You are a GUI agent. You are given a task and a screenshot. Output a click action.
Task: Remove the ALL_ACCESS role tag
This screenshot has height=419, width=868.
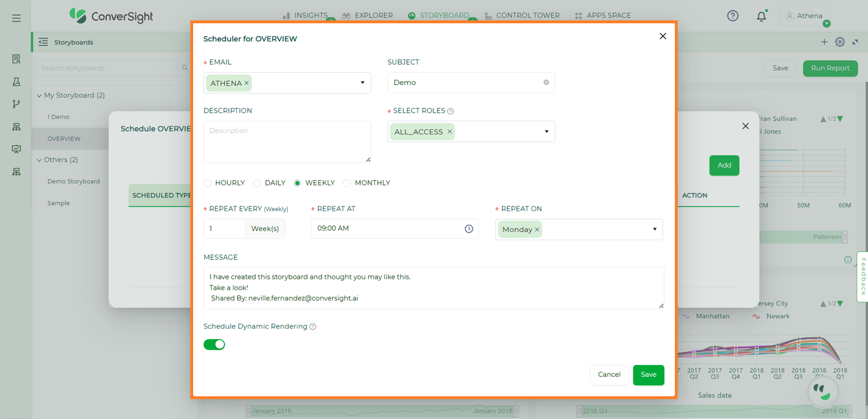(449, 132)
